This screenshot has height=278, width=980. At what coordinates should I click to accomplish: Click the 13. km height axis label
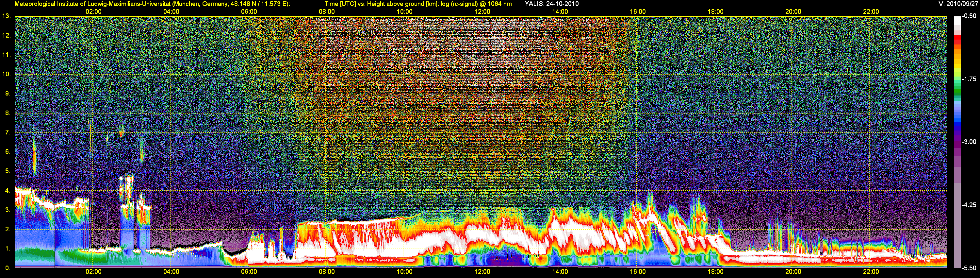pyautogui.click(x=7, y=16)
